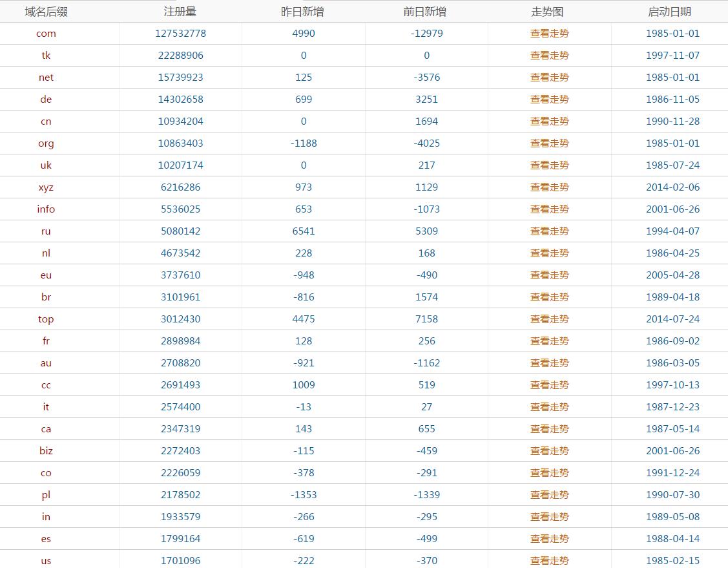Click 查看走势 in the au row

(x=549, y=363)
